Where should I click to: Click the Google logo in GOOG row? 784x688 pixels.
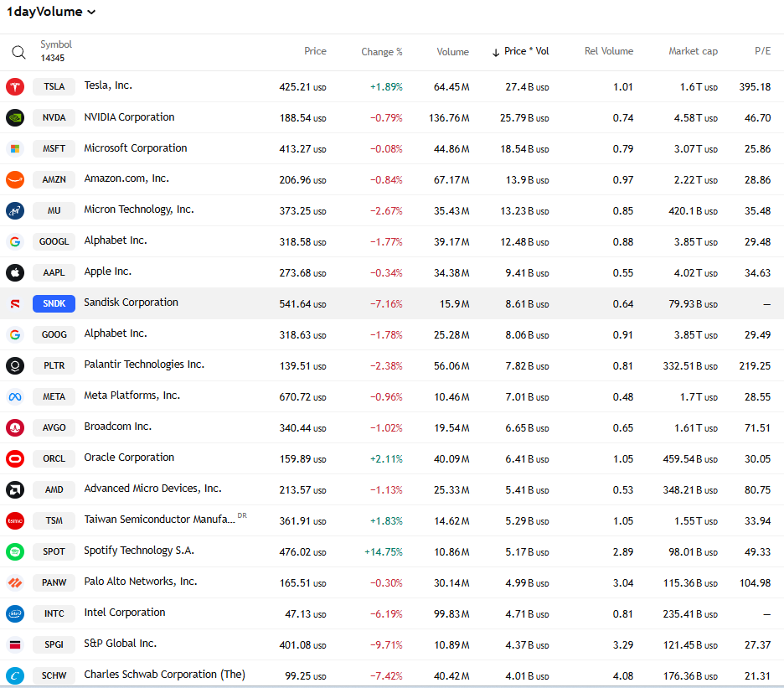click(x=15, y=334)
